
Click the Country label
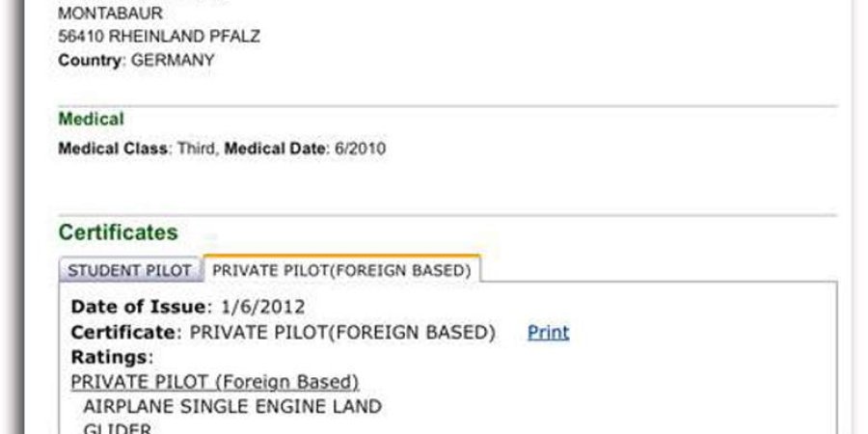pos(90,60)
